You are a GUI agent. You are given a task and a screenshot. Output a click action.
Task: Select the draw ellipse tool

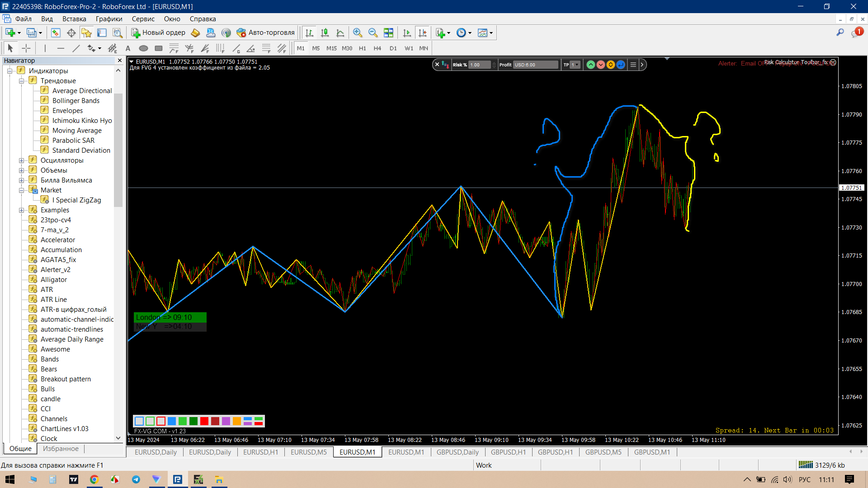point(143,48)
